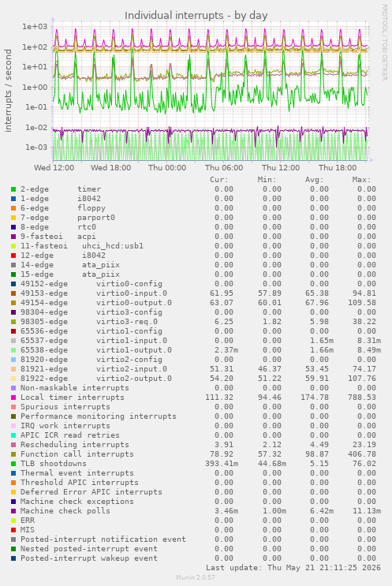392x586 pixels.
Task: Click the Local timer interrupts max value 788.53
Action: [362, 398]
